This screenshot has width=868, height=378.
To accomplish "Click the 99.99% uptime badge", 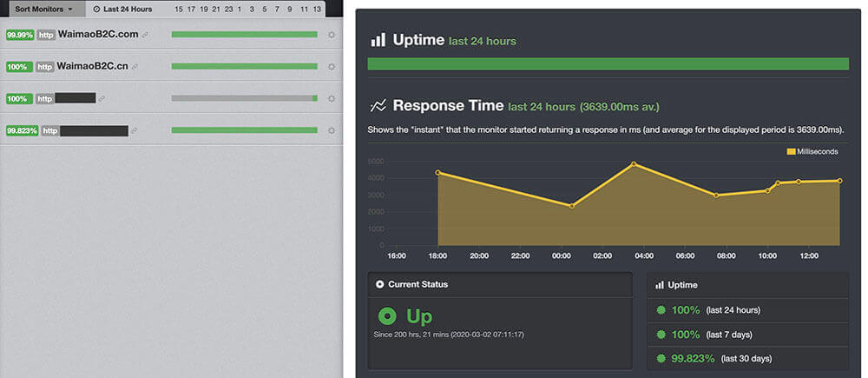I will tap(19, 35).
